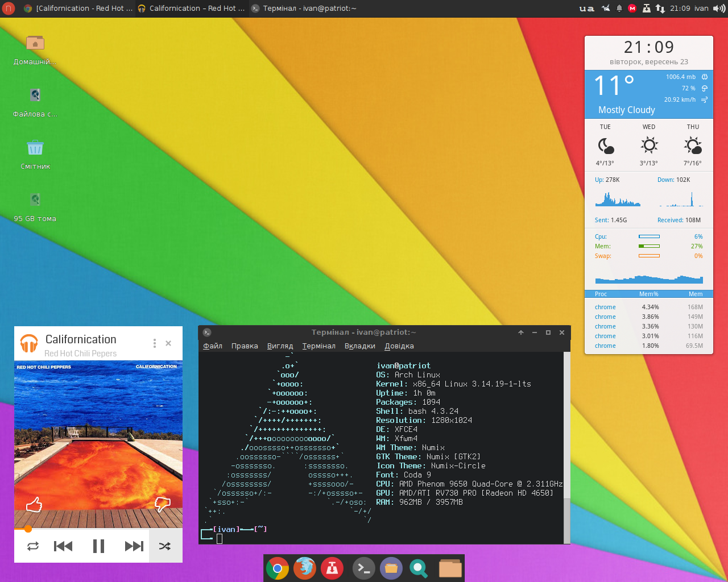
Task: Open Google Chrome from the dock
Action: [x=278, y=568]
